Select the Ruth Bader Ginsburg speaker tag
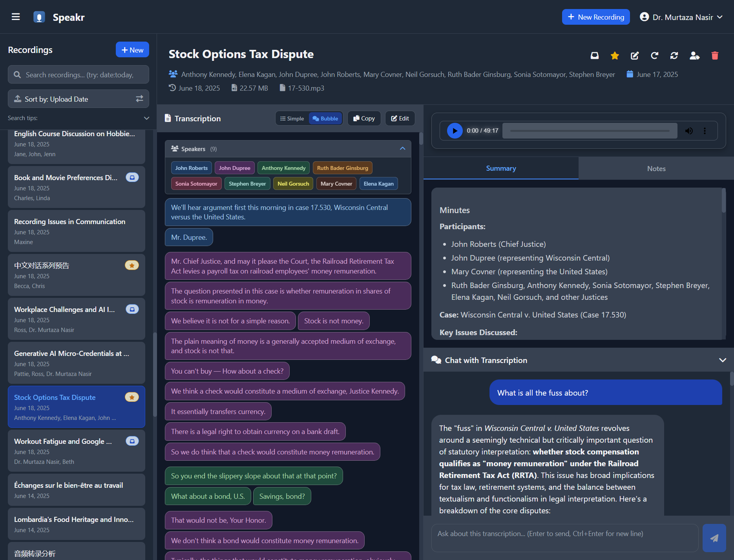The width and height of the screenshot is (734, 560). tap(343, 168)
